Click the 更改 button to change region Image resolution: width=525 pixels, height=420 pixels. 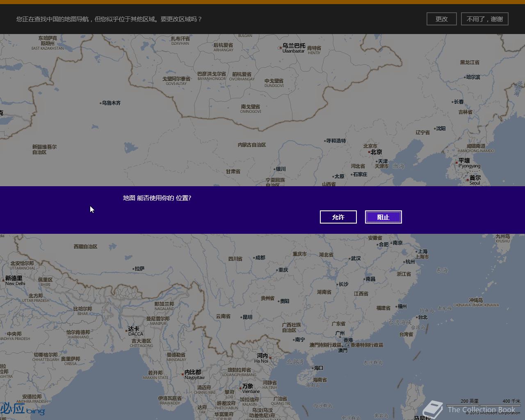(441, 19)
